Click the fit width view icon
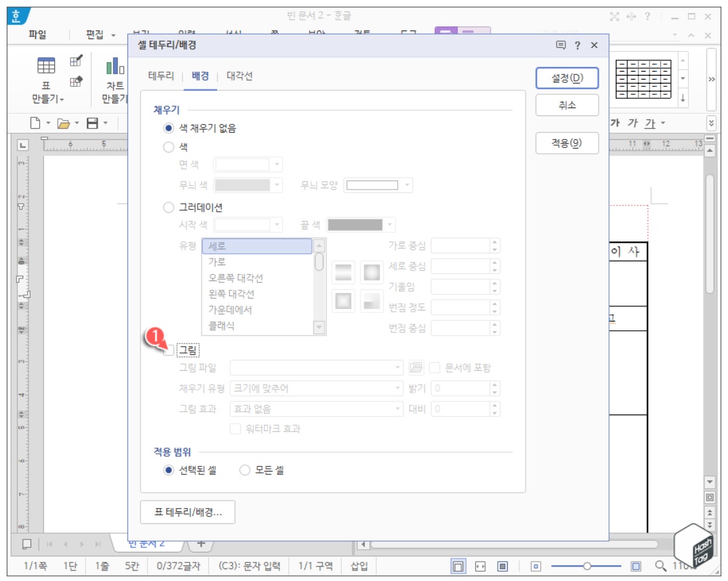 click(x=480, y=566)
